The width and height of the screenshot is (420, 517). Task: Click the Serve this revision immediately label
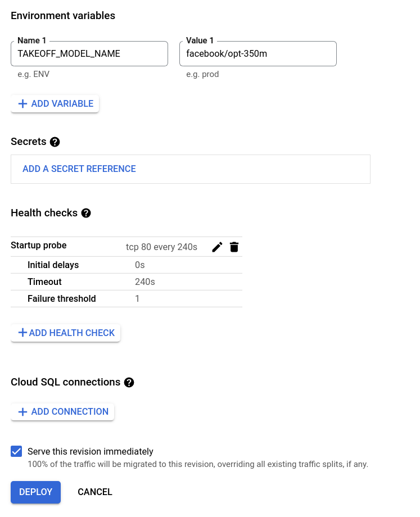[x=91, y=451]
